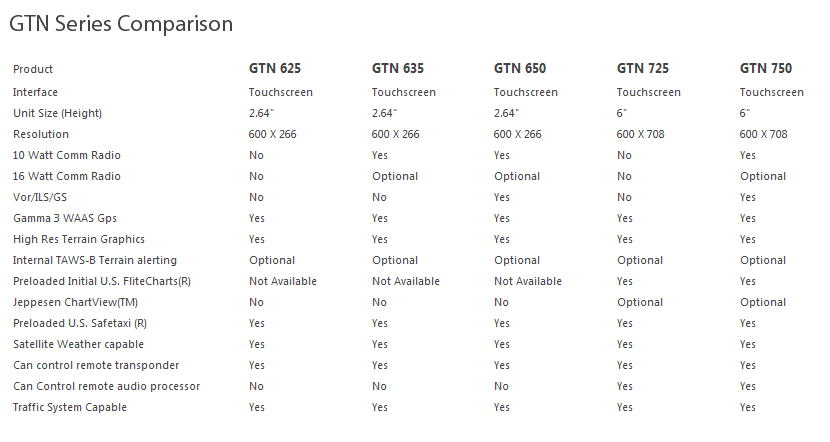Click the Resolution row label
830x442 pixels.
click(41, 134)
